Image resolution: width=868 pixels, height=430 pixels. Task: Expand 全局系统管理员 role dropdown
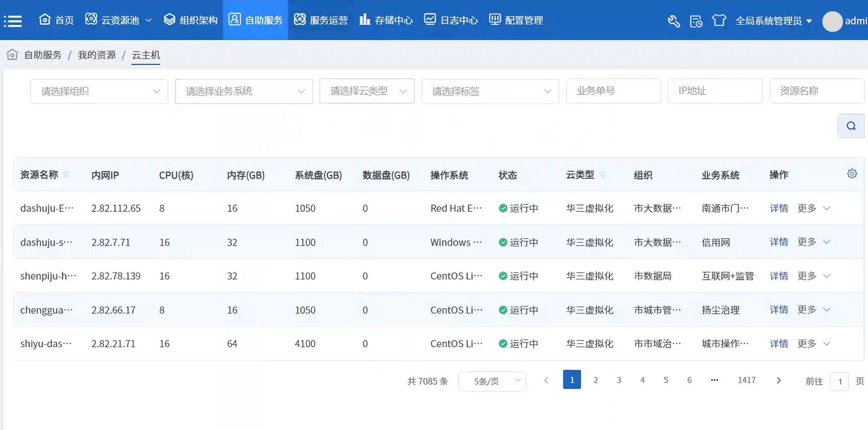coord(773,21)
